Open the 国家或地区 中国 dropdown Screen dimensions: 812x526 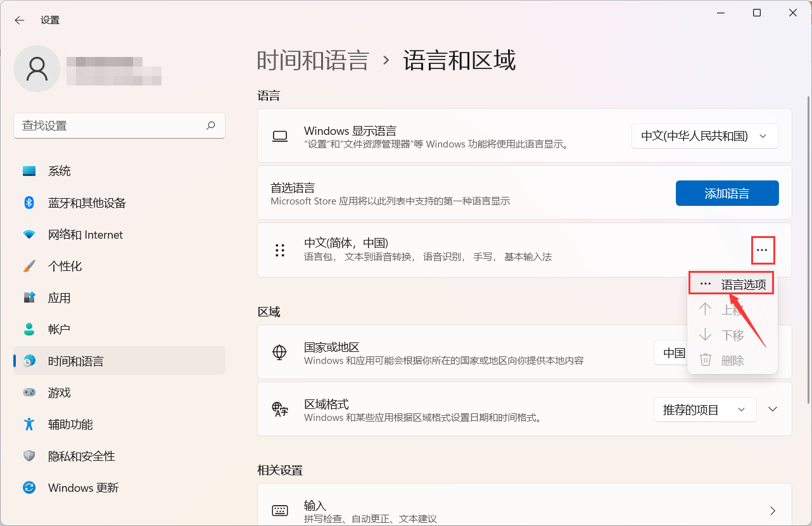click(671, 353)
